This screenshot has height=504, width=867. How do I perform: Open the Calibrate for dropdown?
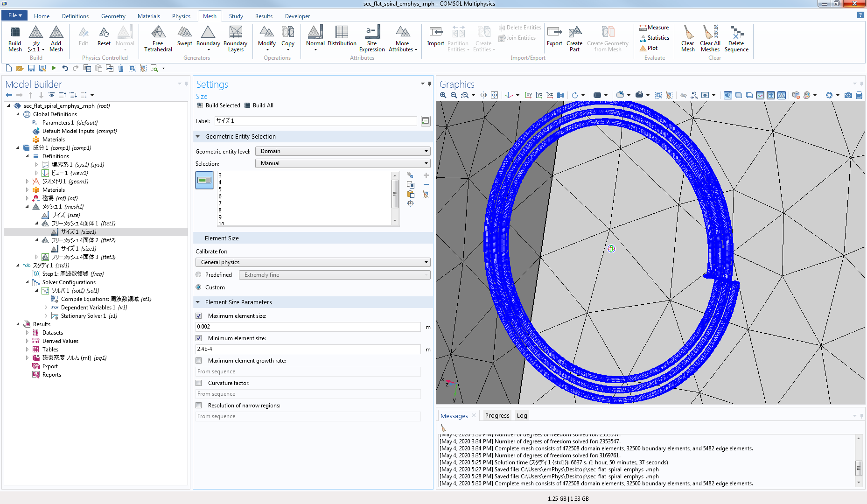[x=313, y=262]
